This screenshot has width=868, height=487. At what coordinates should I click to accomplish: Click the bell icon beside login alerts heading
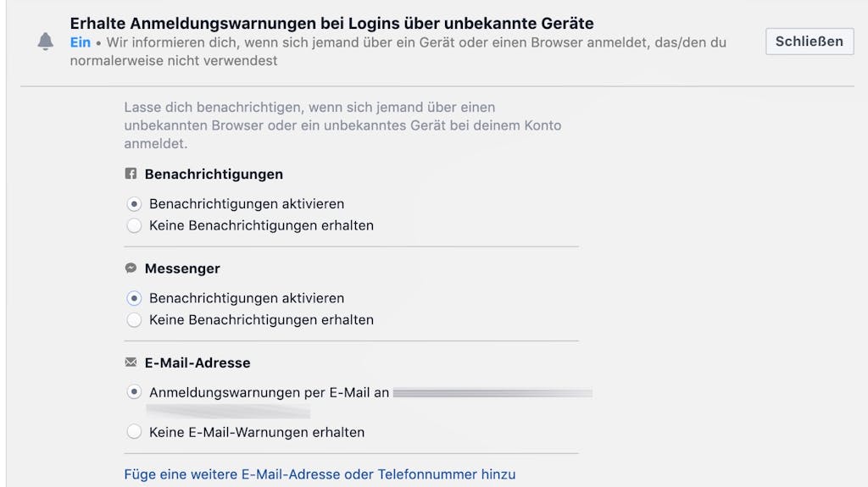[x=46, y=42]
